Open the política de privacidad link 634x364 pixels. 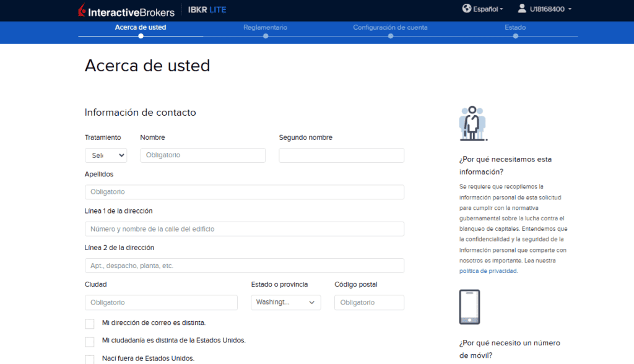(x=488, y=271)
